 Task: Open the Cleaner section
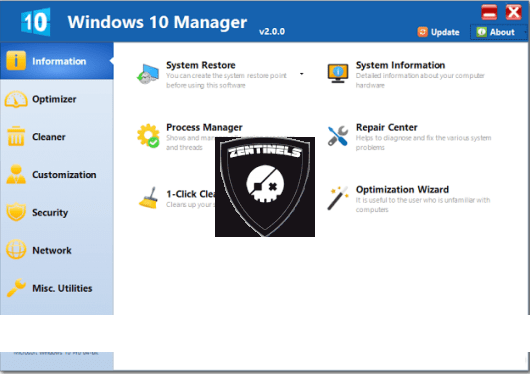tap(57, 137)
